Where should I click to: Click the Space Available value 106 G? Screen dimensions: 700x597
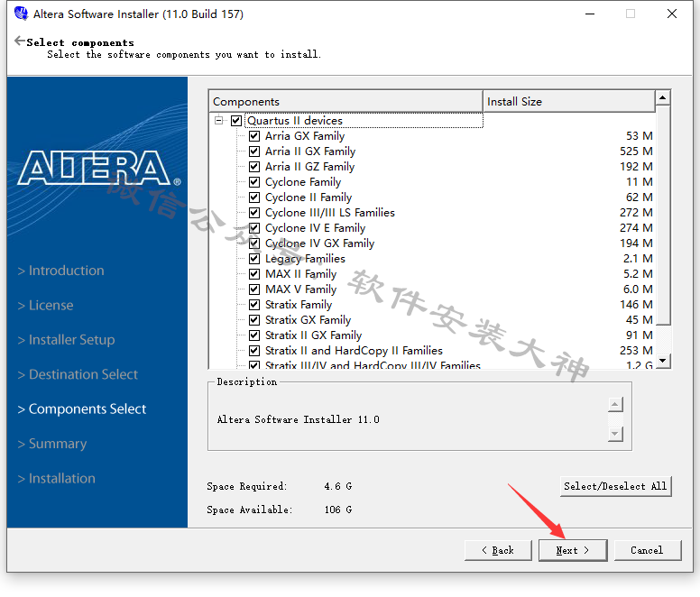338,510
